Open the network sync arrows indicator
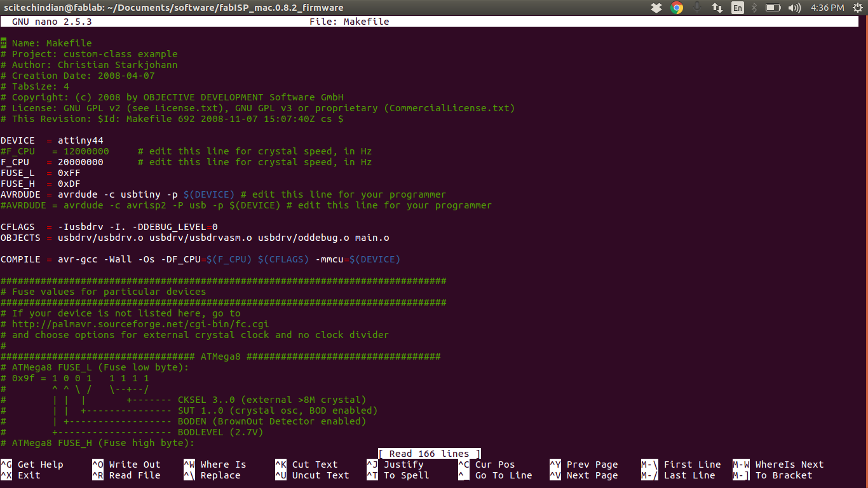 click(x=717, y=8)
